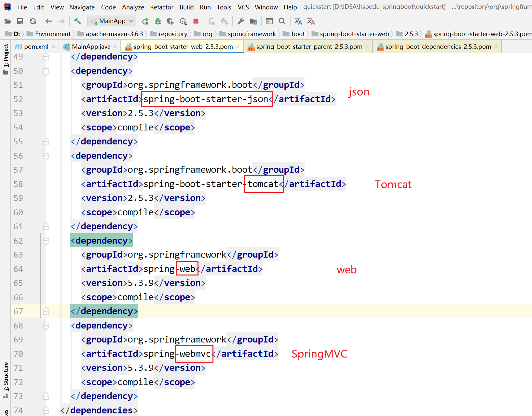Open the MainApp run configuration dropdown
This screenshot has height=416, width=532.
[112, 21]
